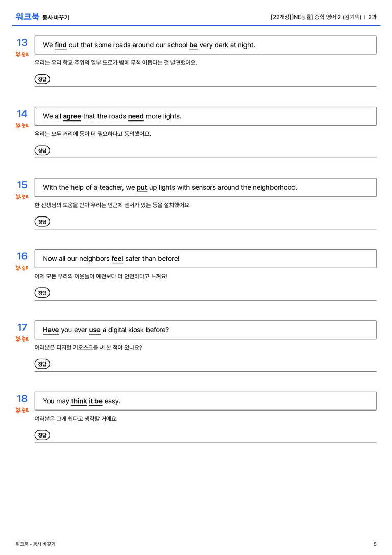Image resolution: width=392 pixels, height=555 pixels.
Task: Click the underlined word 'agree' in sentence 14
Action: point(72,117)
